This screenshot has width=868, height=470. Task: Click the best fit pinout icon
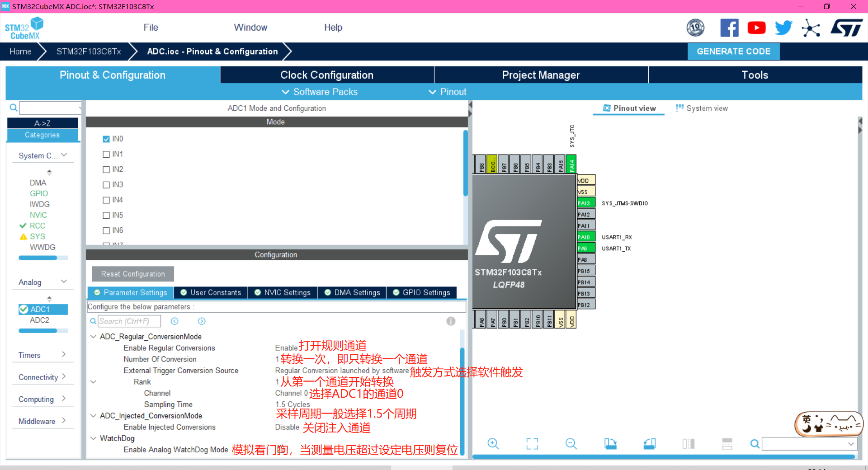coord(532,444)
